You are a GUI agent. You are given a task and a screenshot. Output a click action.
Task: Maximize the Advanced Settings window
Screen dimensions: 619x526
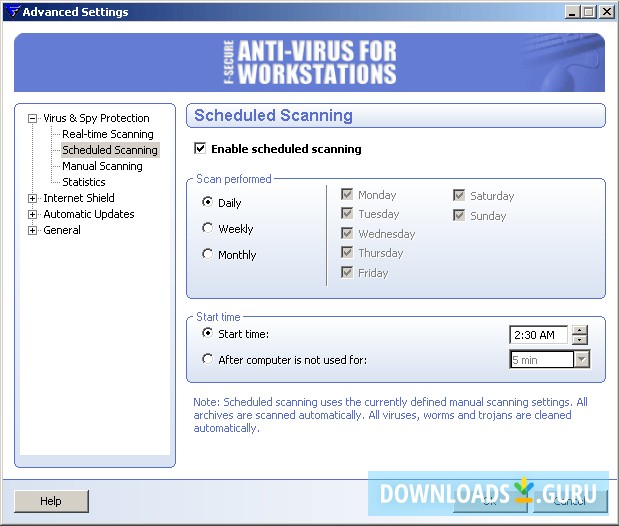tap(589, 12)
